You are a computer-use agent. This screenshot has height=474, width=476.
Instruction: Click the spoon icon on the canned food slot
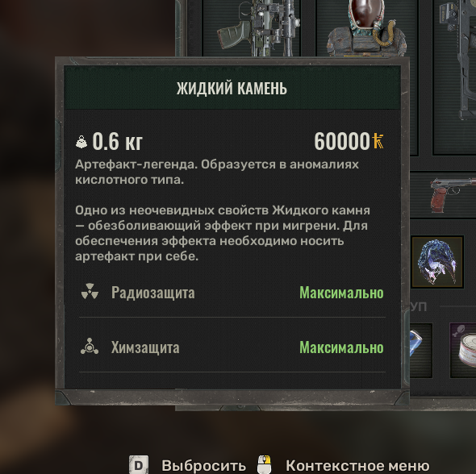458,331
